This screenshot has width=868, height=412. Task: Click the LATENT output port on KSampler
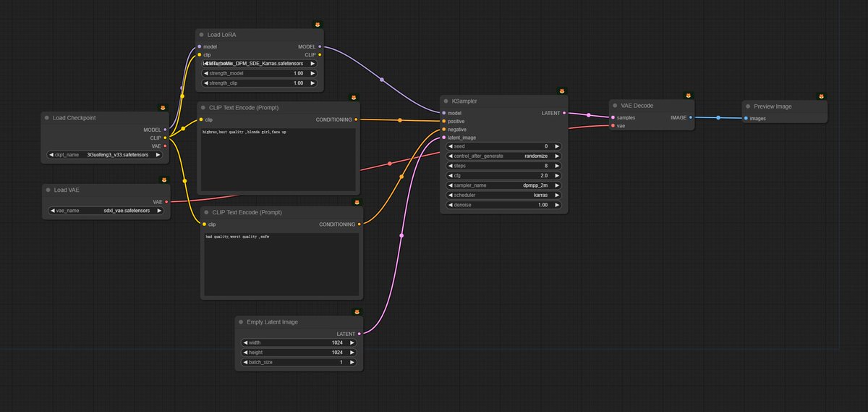point(564,113)
